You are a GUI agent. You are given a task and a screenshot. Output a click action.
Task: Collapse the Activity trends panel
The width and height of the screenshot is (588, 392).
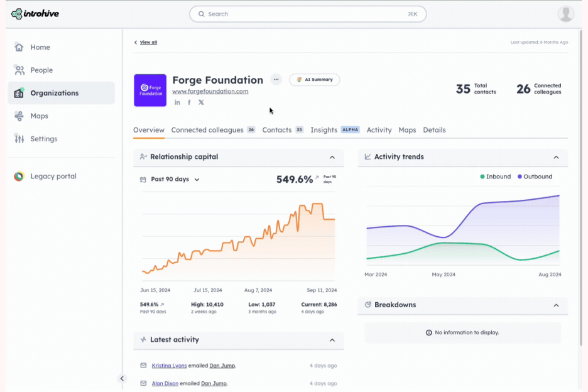pyautogui.click(x=556, y=157)
